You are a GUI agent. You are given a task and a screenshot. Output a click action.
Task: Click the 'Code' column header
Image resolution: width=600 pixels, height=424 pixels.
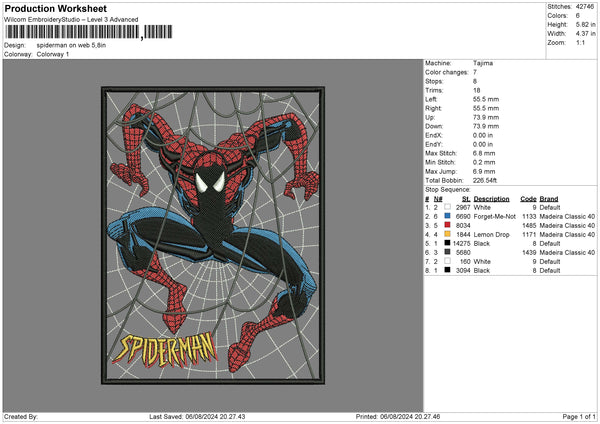[x=528, y=199]
